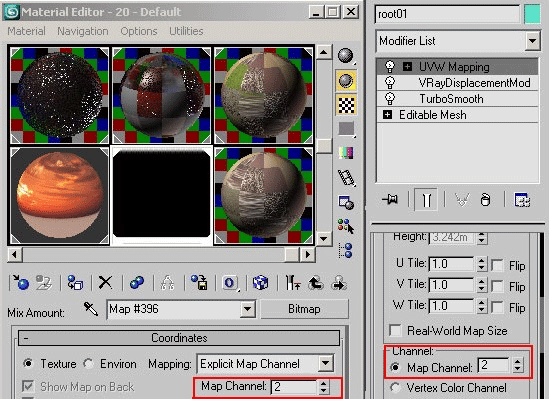The height and width of the screenshot is (399, 549).
Task: Click the Video Color Check icon
Action: pyautogui.click(x=346, y=153)
